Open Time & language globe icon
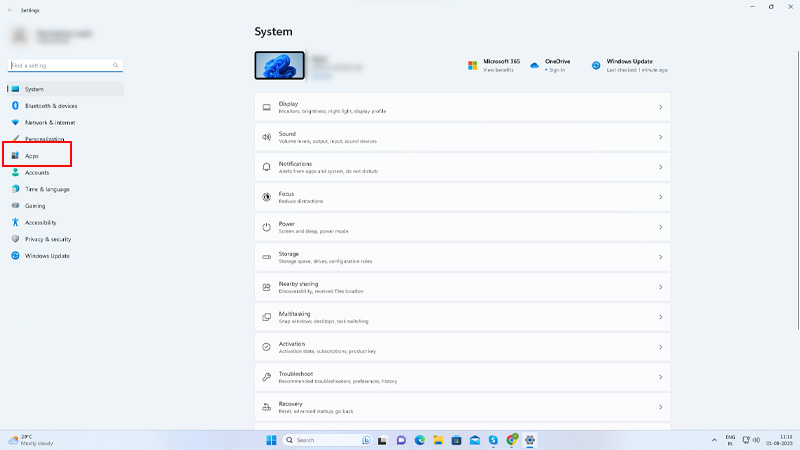The width and height of the screenshot is (800, 450). (x=15, y=189)
